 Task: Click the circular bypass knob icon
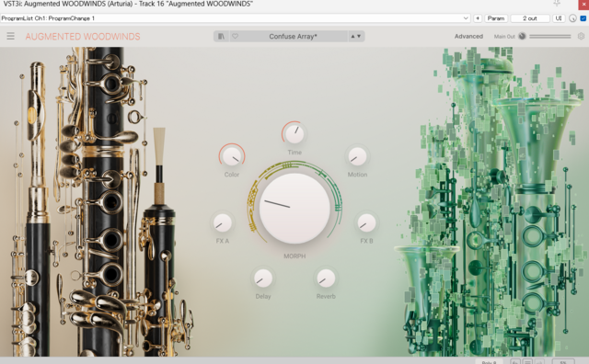pyautogui.click(x=572, y=18)
